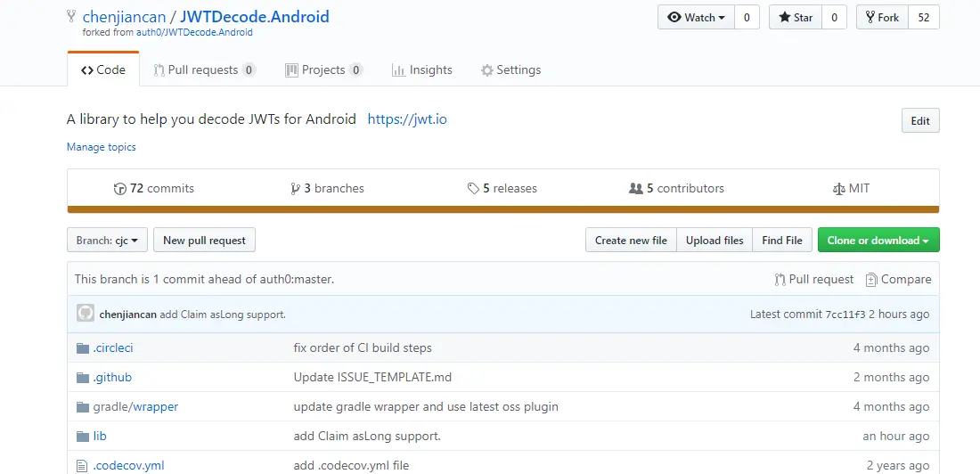Screen dimensions: 980x474
Task: Click the eye icon in Watch button
Action: [674, 18]
